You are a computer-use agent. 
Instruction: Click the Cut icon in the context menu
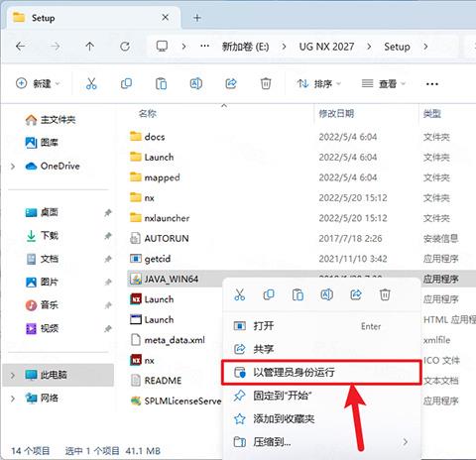(240, 294)
